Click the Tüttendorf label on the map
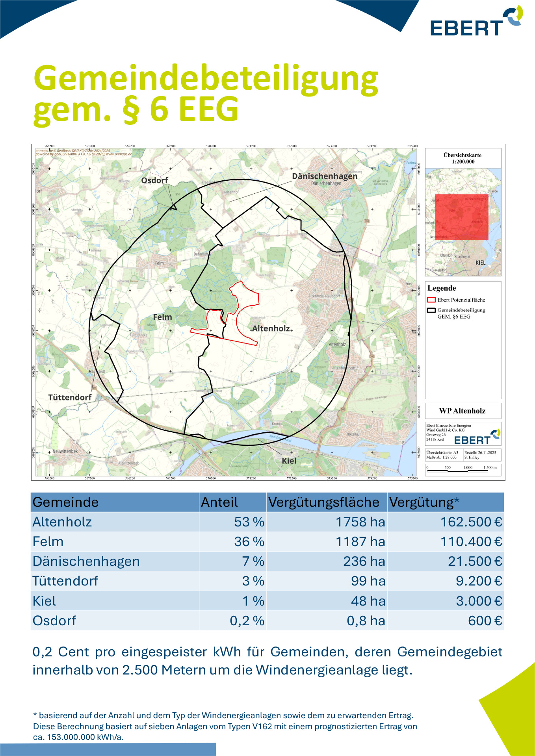Viewport: 535px width, 756px height. 70,397
